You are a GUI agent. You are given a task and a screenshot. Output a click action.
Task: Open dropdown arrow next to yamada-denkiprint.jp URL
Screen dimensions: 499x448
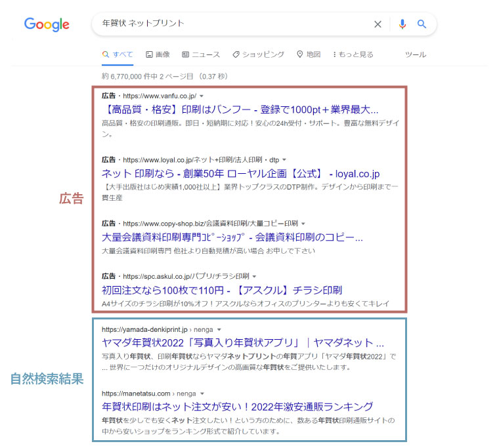(x=219, y=330)
